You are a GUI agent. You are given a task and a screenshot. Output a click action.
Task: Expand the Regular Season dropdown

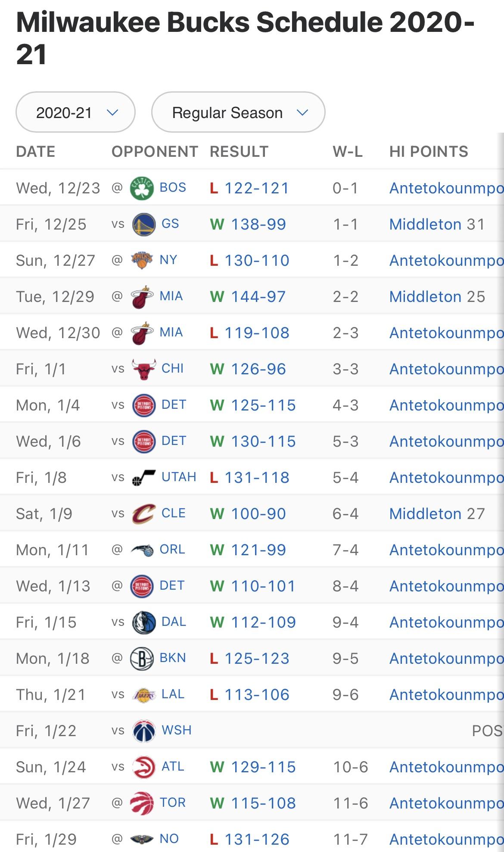(x=238, y=112)
